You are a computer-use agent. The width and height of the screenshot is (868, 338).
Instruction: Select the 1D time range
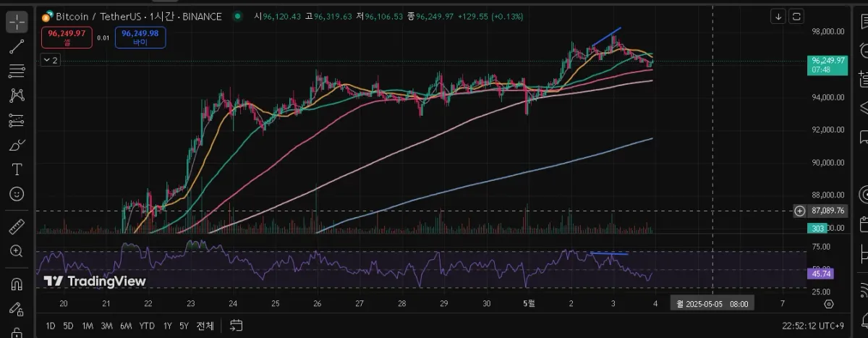(51, 326)
